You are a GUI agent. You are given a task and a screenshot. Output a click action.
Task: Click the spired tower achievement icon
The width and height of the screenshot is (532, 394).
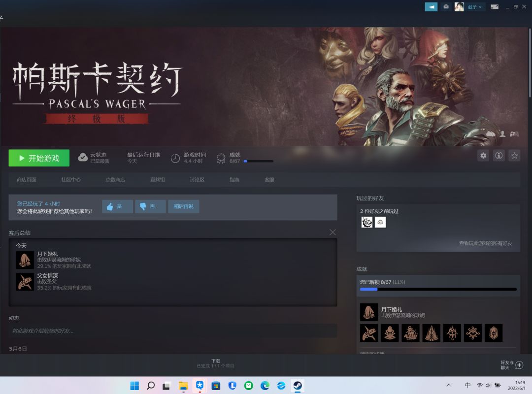click(x=431, y=333)
